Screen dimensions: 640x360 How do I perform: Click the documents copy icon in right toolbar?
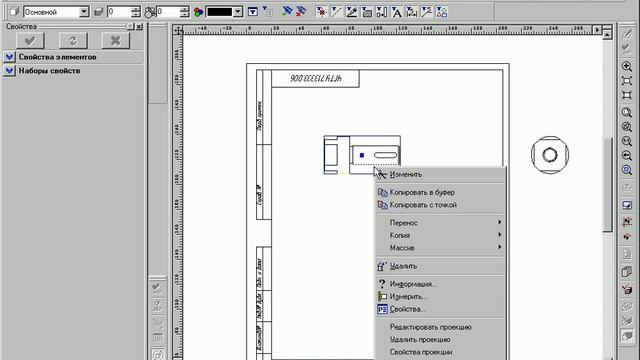click(627, 271)
